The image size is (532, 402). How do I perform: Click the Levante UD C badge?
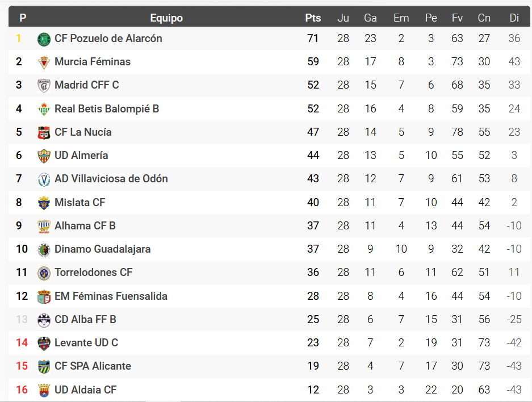point(44,343)
